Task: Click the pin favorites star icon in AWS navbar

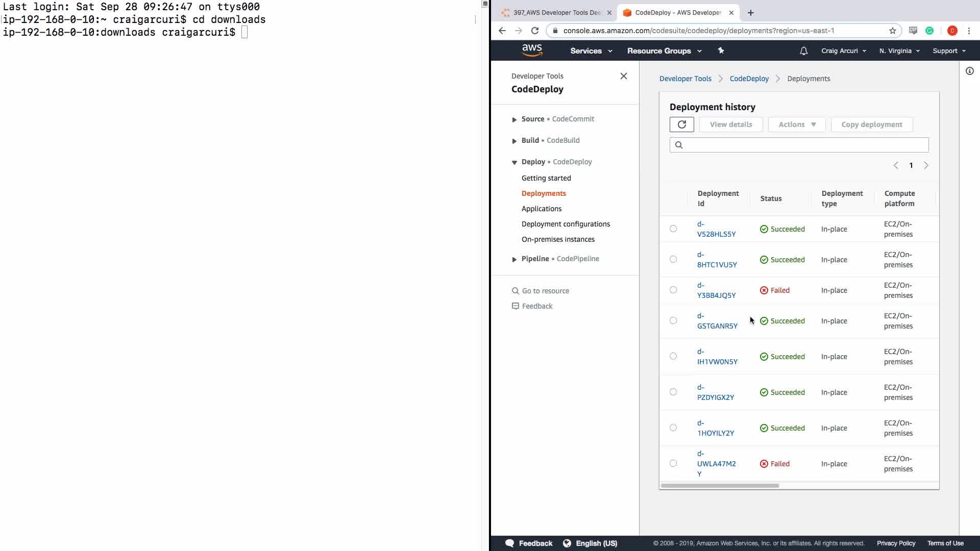Action: coord(721,51)
